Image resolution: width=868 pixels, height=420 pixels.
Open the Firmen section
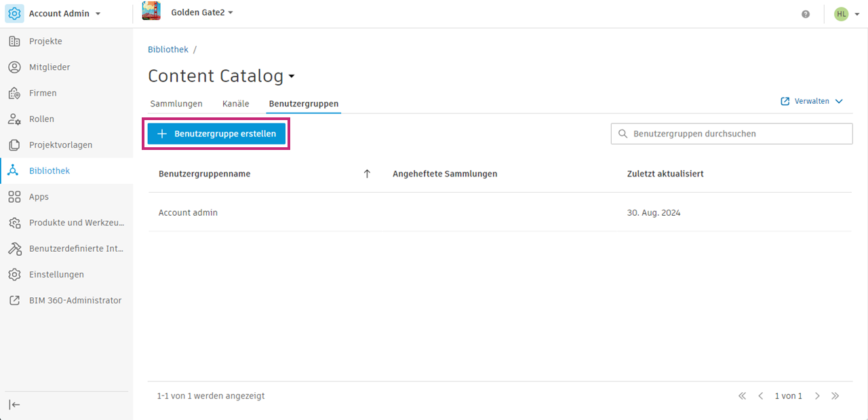click(x=43, y=93)
